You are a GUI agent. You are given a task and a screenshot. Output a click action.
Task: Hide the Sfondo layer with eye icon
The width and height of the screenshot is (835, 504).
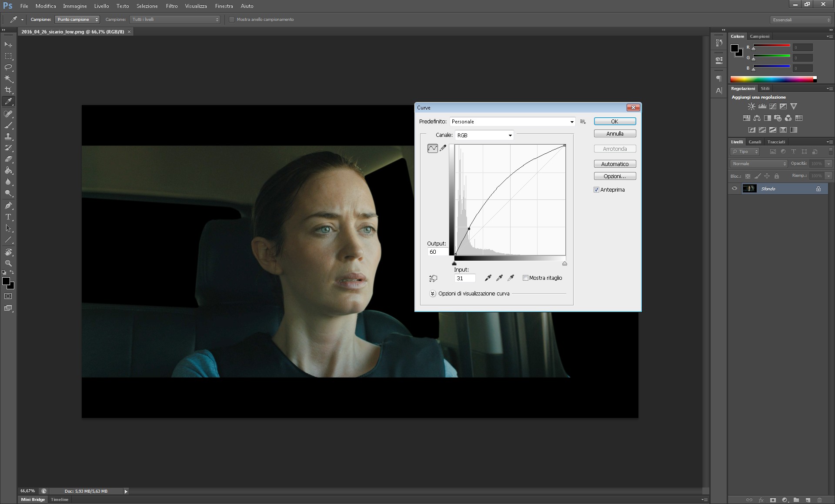pos(735,189)
